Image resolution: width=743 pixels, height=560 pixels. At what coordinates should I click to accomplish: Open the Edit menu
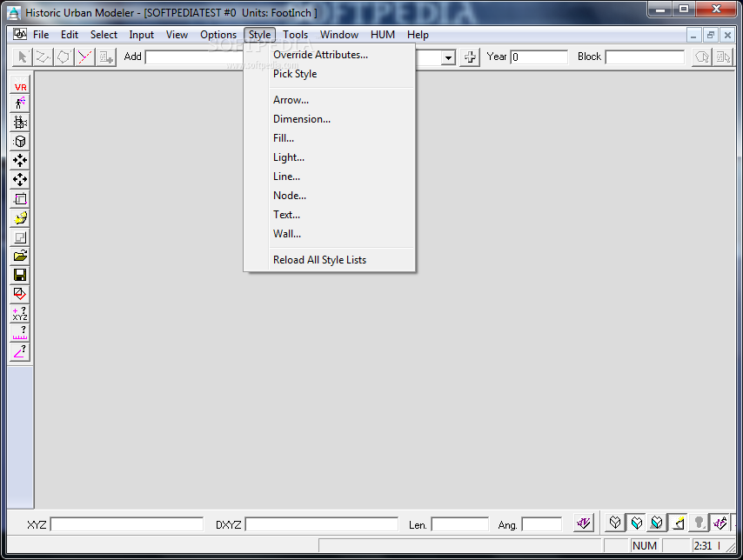pyautogui.click(x=70, y=35)
